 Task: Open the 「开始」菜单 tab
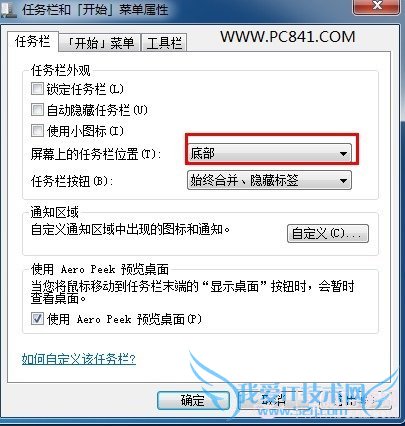coord(100,43)
